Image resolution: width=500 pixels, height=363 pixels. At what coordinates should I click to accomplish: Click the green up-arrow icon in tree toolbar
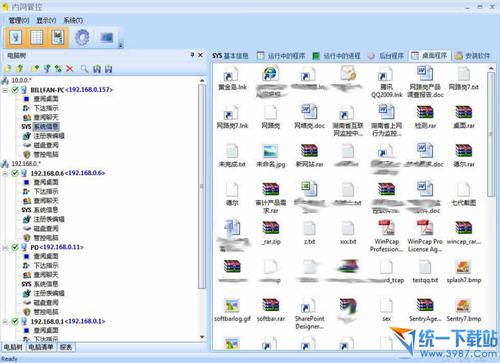[x=20, y=69]
